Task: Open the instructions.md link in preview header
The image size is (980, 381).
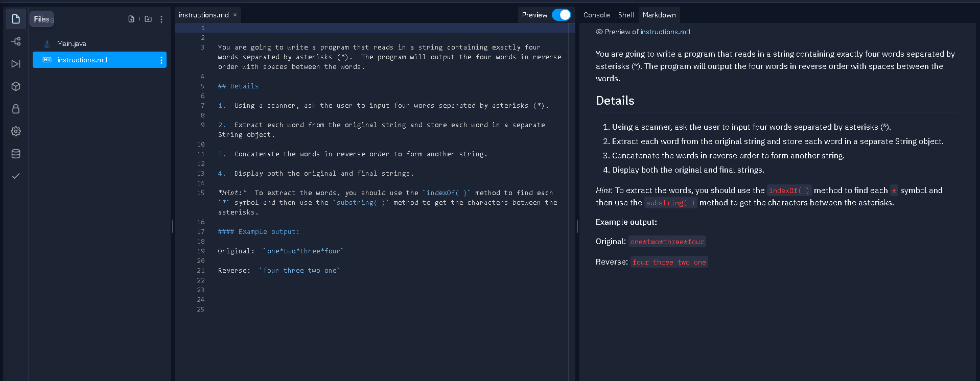Action: [665, 32]
